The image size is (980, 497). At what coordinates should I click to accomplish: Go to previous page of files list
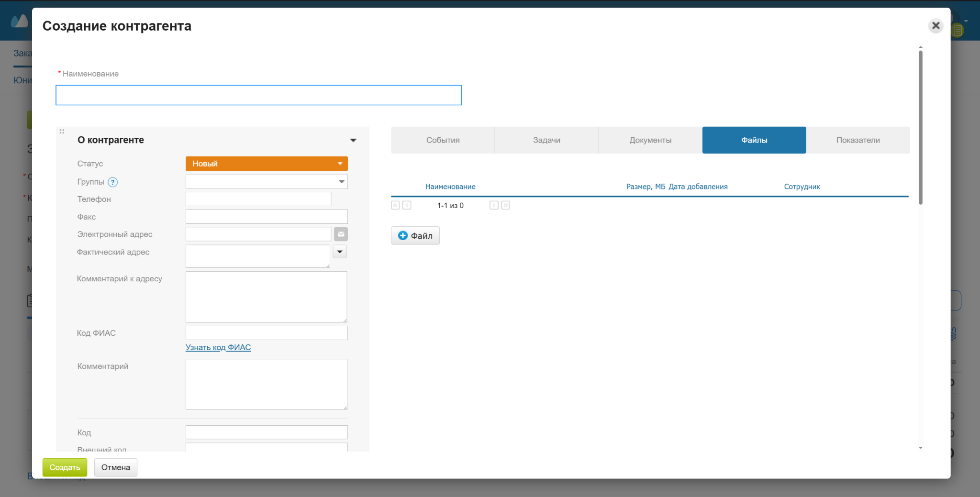pos(407,205)
